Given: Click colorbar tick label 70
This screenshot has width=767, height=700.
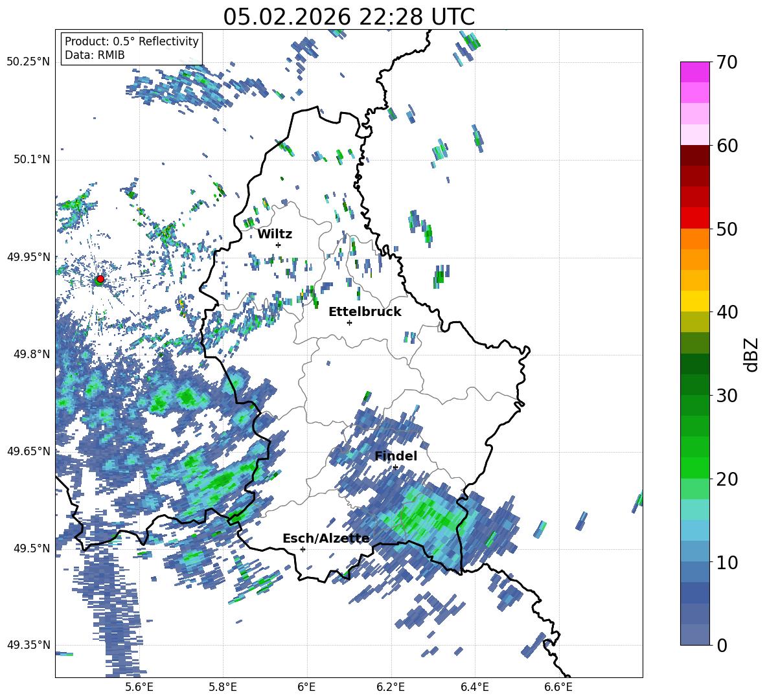Looking at the screenshot, I should click(727, 63).
